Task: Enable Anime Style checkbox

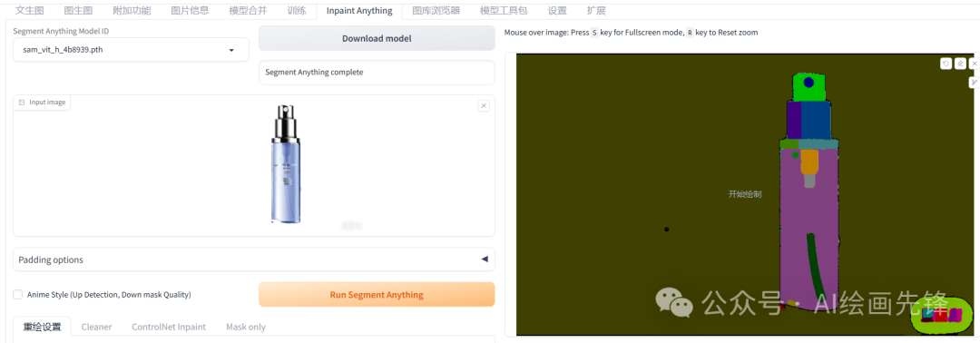Action: click(18, 294)
